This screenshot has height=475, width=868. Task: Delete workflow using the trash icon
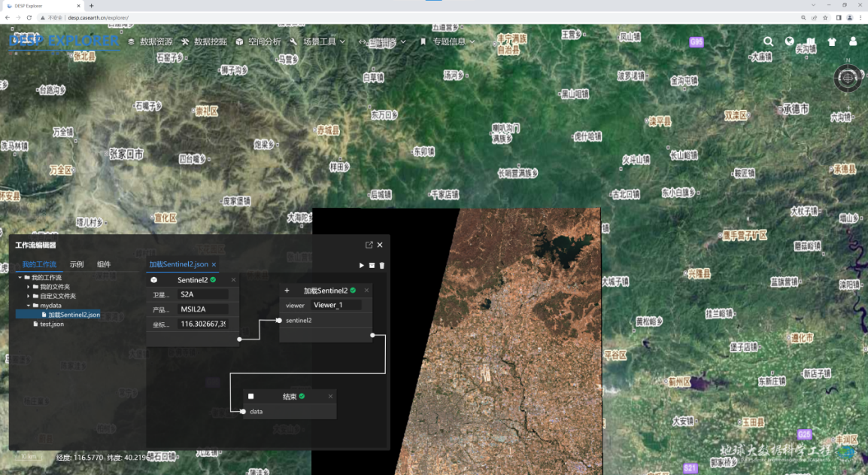pyautogui.click(x=382, y=266)
